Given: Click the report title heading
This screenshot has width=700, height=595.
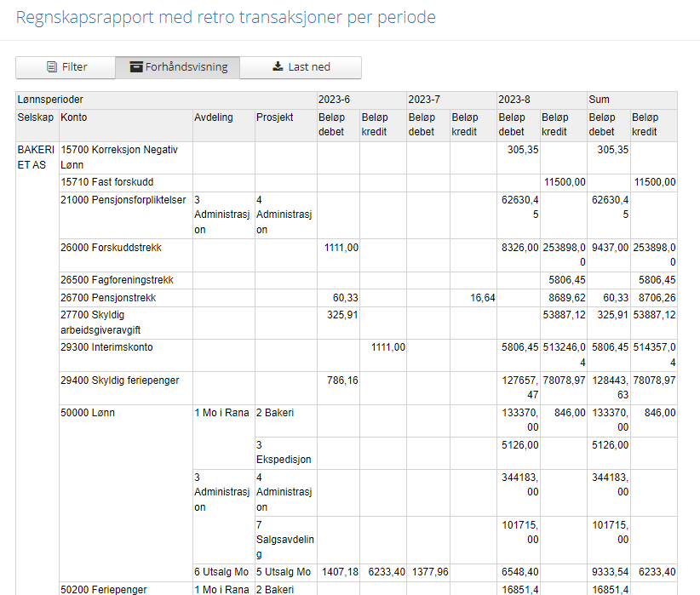Looking at the screenshot, I should tap(226, 17).
